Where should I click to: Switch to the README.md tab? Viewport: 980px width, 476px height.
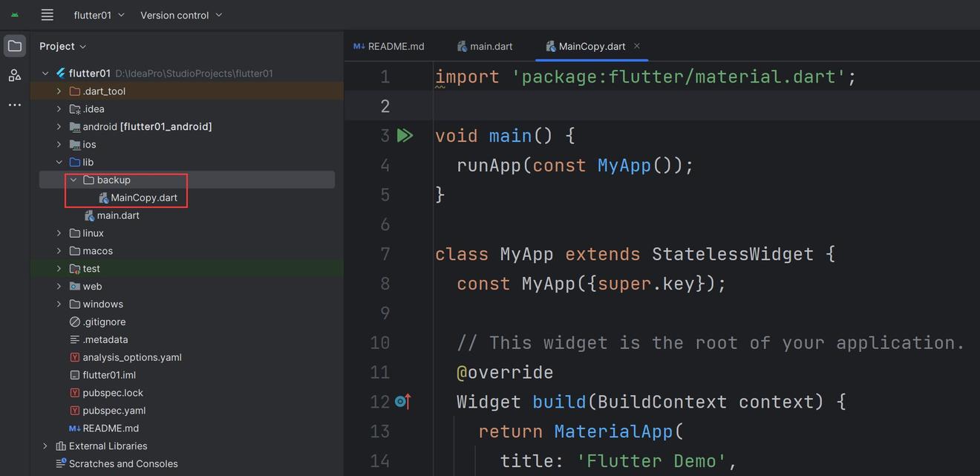coord(389,46)
